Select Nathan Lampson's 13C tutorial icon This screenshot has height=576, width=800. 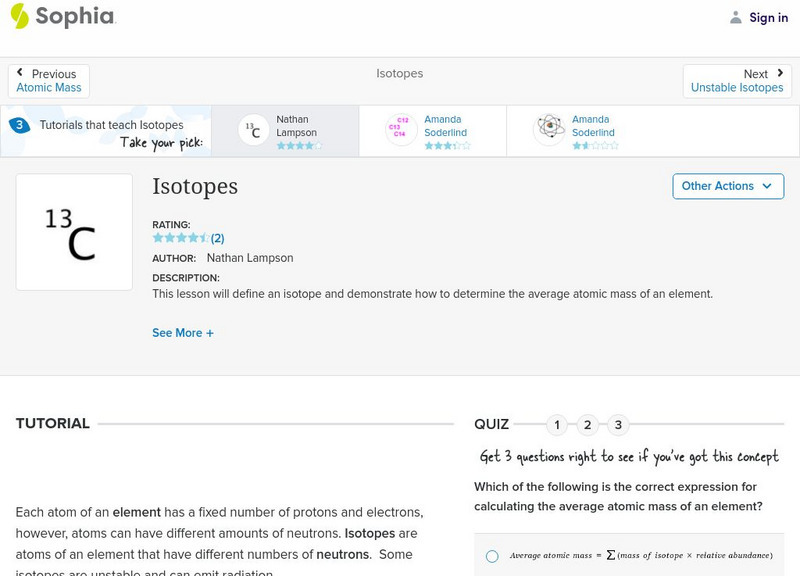tap(254, 130)
